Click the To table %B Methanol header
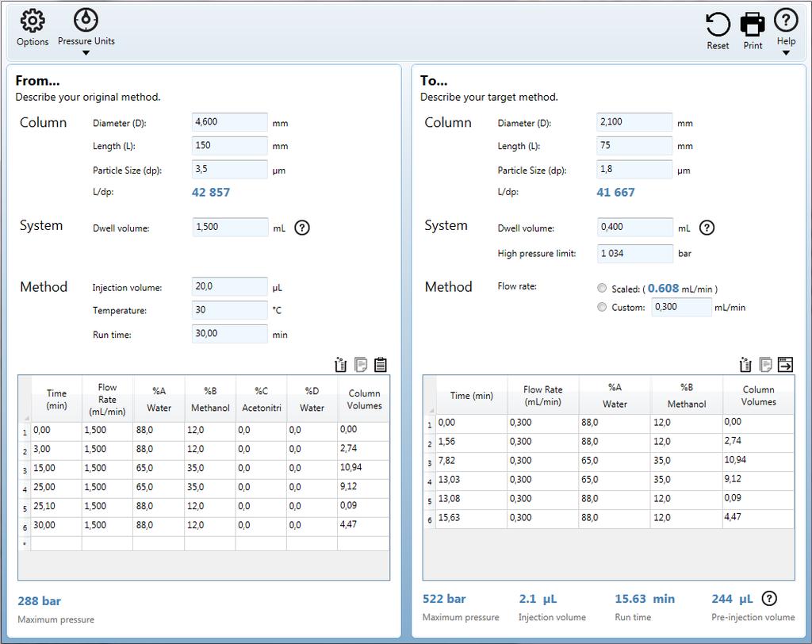812x644 pixels. click(687, 395)
